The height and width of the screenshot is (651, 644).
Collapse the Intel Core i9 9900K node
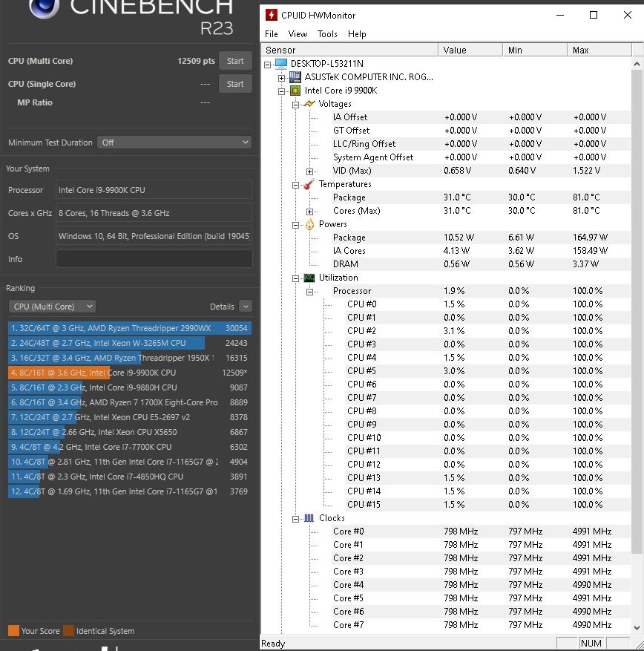tap(282, 91)
